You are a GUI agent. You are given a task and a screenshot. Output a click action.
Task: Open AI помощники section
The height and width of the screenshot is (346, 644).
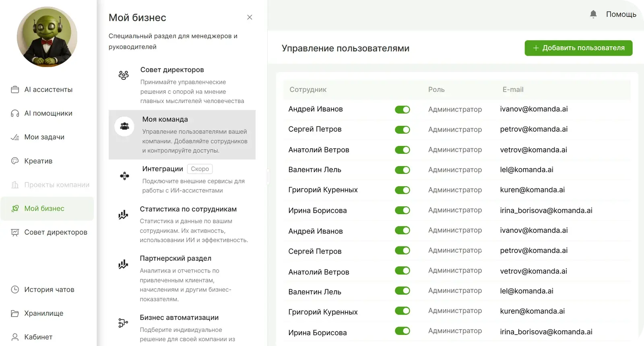47,113
